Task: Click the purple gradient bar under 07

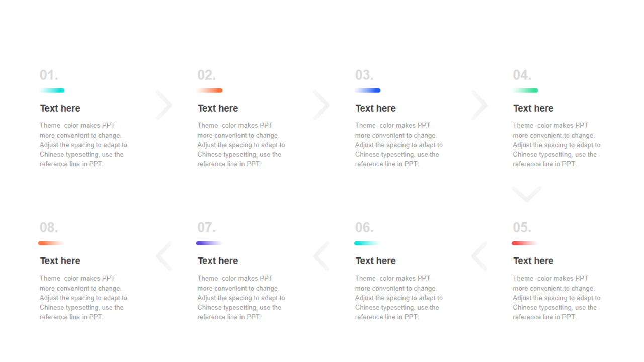Action: click(x=209, y=243)
